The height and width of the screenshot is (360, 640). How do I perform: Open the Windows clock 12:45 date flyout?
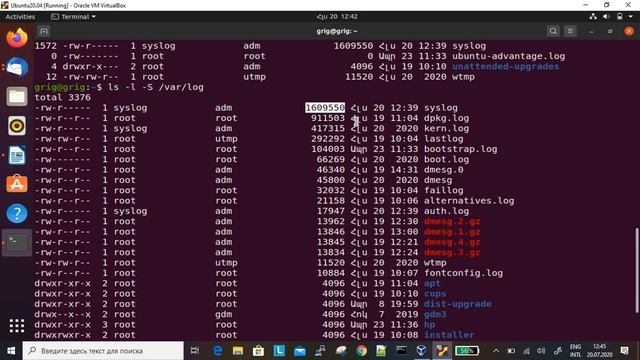599,351
